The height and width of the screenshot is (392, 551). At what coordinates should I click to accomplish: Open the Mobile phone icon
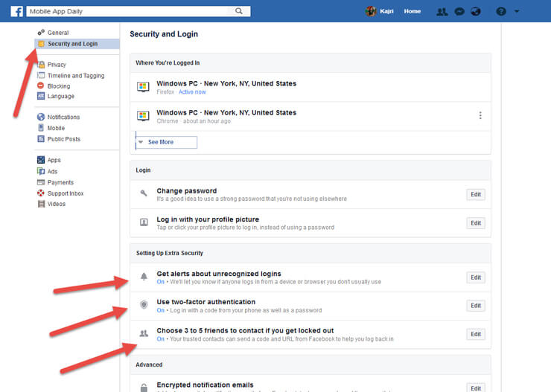(x=41, y=128)
